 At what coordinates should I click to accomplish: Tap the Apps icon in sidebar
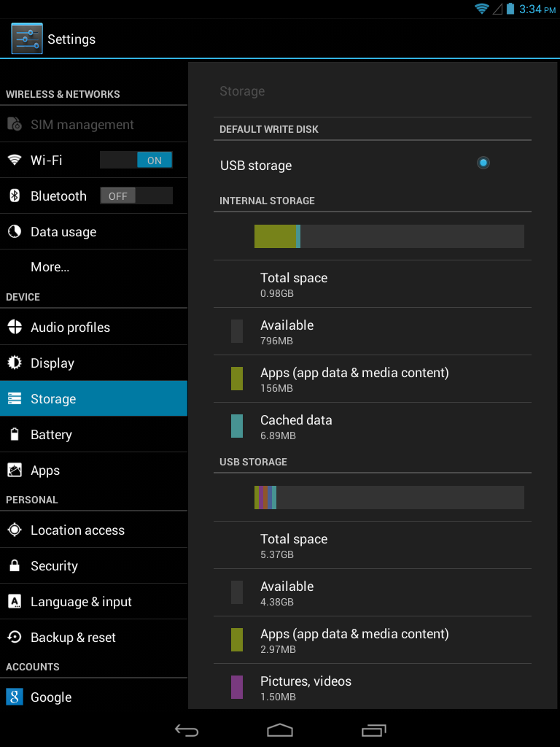(15, 471)
